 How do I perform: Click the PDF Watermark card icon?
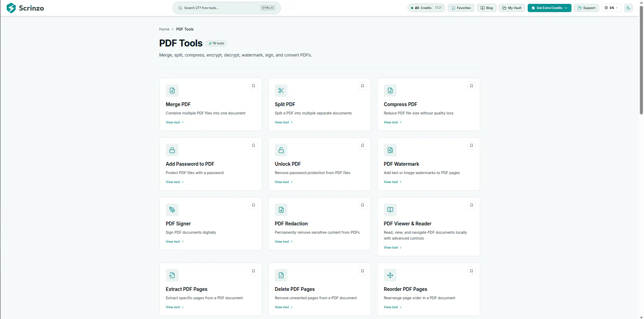[x=390, y=150]
